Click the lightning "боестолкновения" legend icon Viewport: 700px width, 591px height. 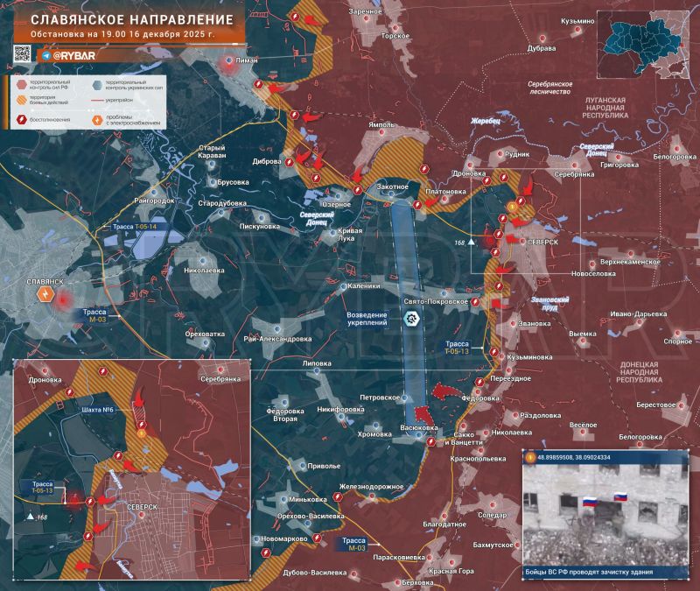22,119
